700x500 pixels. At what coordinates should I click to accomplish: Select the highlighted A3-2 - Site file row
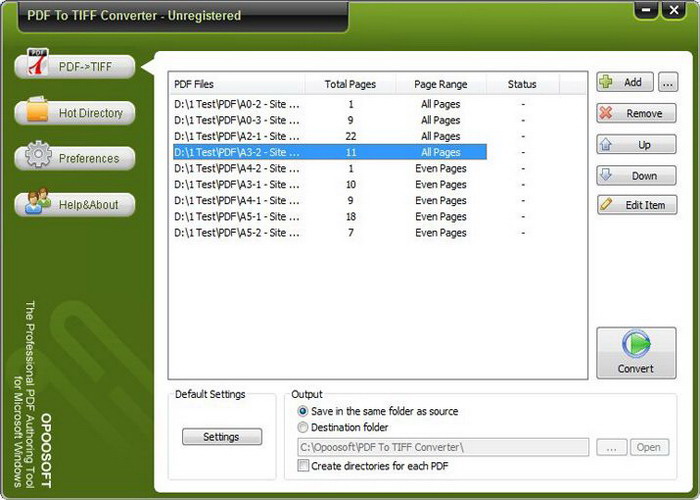point(330,152)
